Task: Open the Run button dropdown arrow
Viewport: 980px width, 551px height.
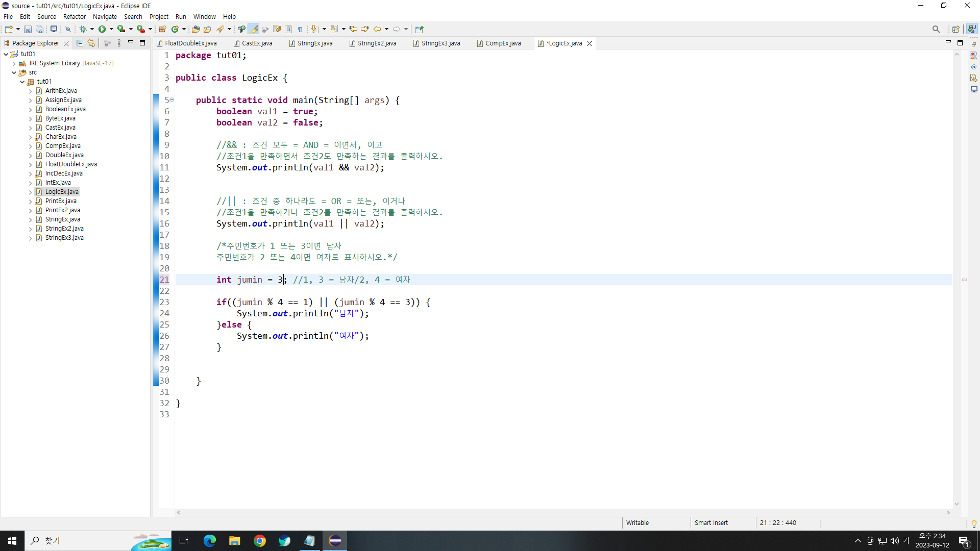Action: (x=111, y=29)
